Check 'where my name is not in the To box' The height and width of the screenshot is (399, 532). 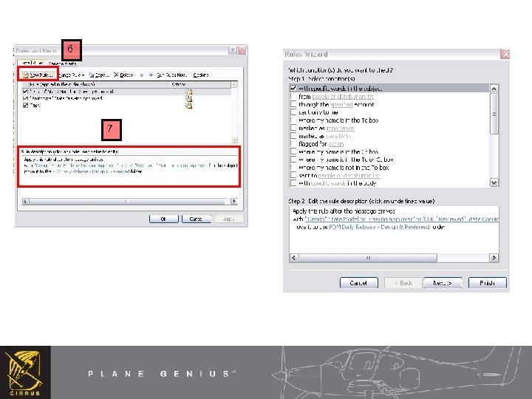pyautogui.click(x=293, y=167)
